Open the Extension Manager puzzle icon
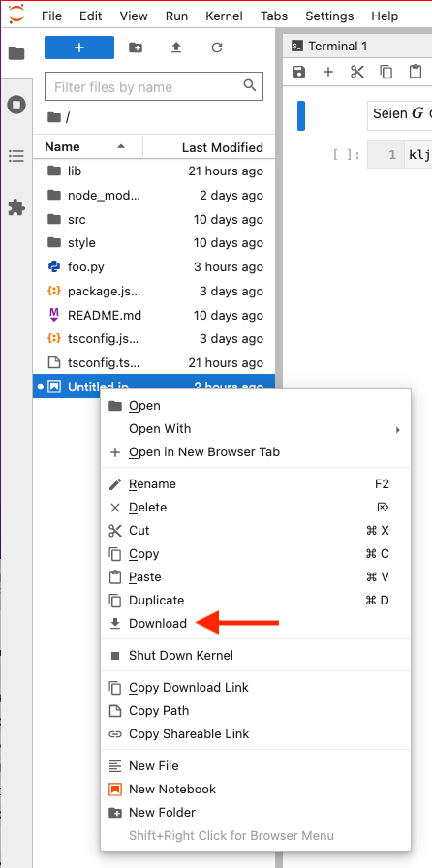 [x=16, y=207]
